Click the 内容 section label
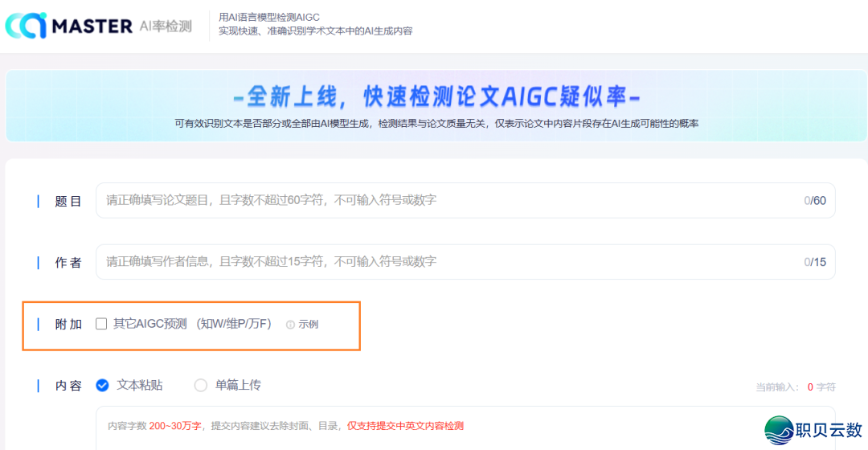This screenshot has height=450, width=868. [68, 385]
